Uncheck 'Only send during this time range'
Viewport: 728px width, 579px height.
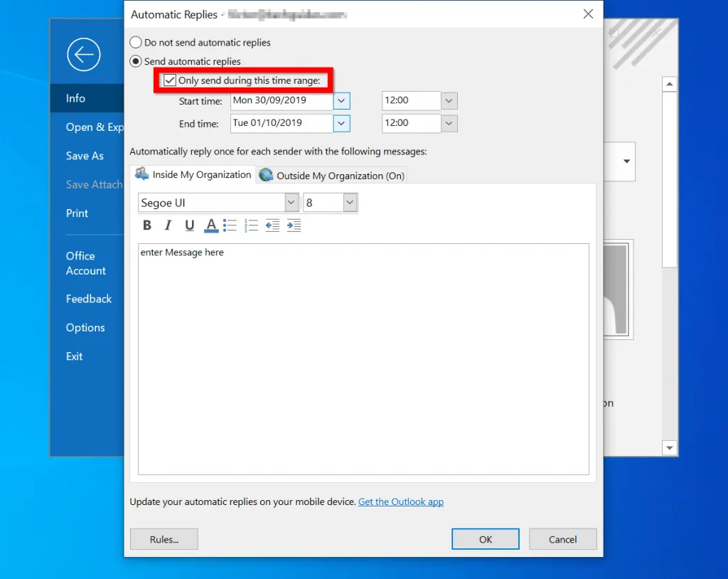tap(170, 81)
